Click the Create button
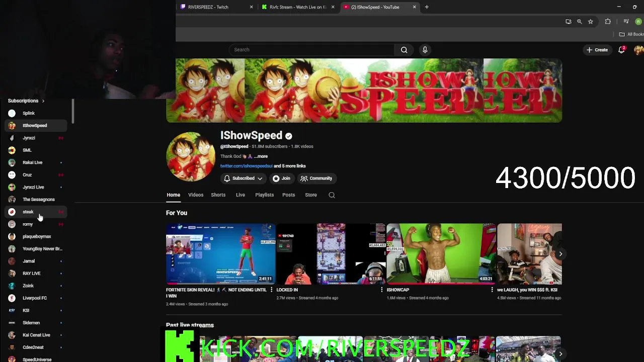644x362 pixels. [x=597, y=50]
